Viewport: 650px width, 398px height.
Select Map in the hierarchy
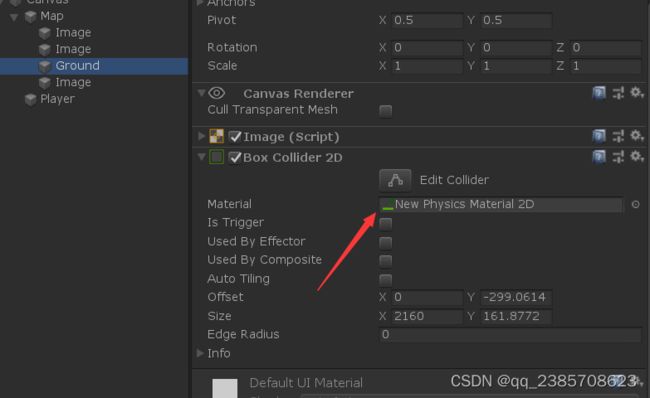click(x=52, y=16)
